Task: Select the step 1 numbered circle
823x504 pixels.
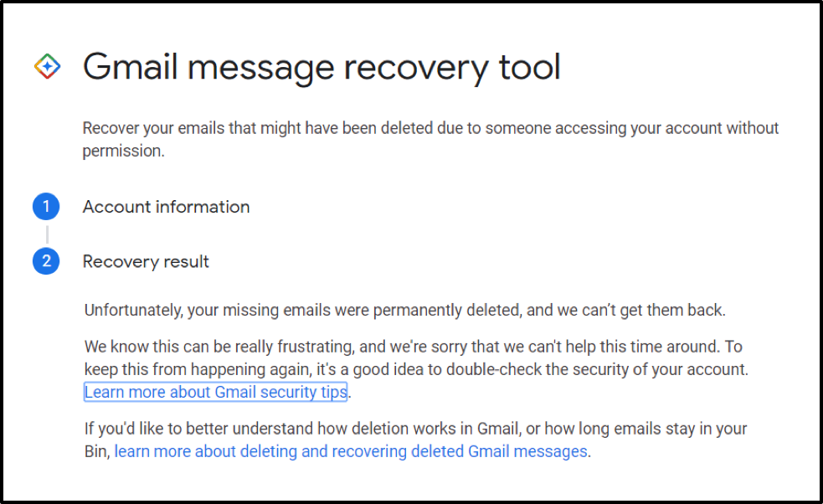Action: 46,207
